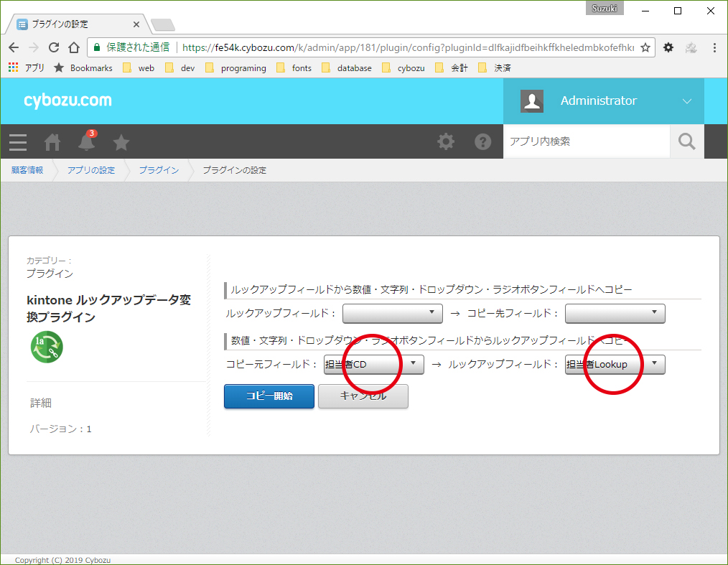Go back with browser back arrow
Viewport: 728px width, 565px height.
(x=14, y=47)
